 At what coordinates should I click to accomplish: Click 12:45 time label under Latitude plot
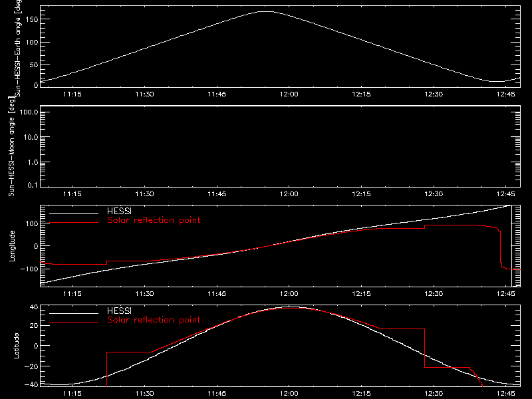pos(506,394)
